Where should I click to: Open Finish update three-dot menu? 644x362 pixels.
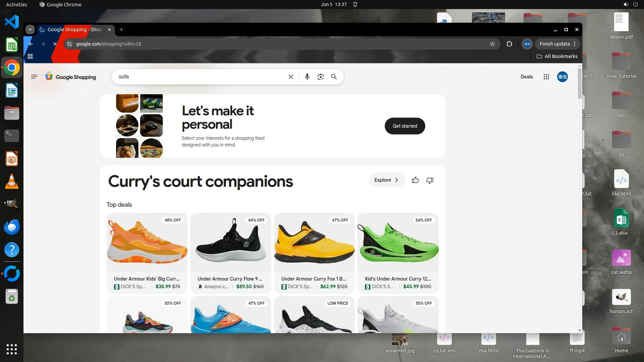[x=575, y=44]
